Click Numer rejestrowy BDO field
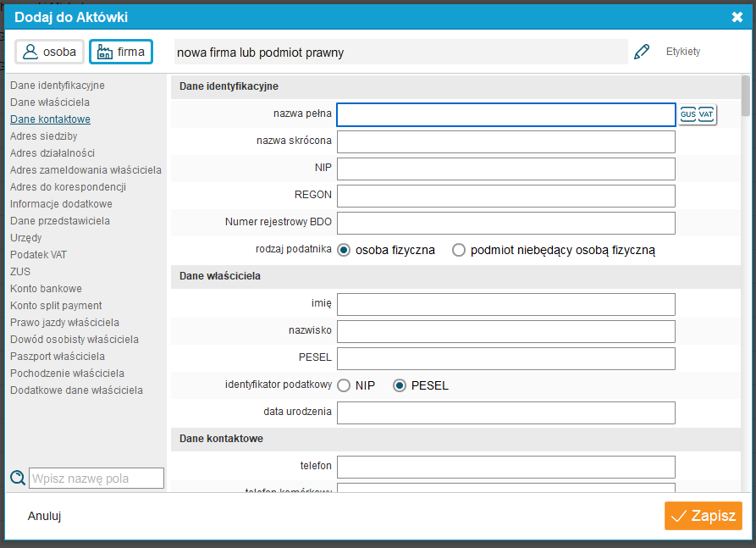 click(505, 223)
